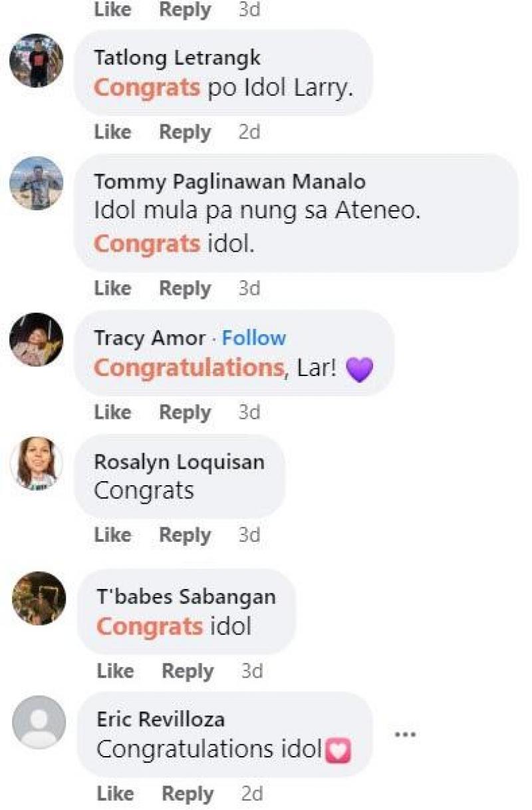Click the 2d timestamp on Tatlong's comment
The image size is (532, 810).
[249, 132]
